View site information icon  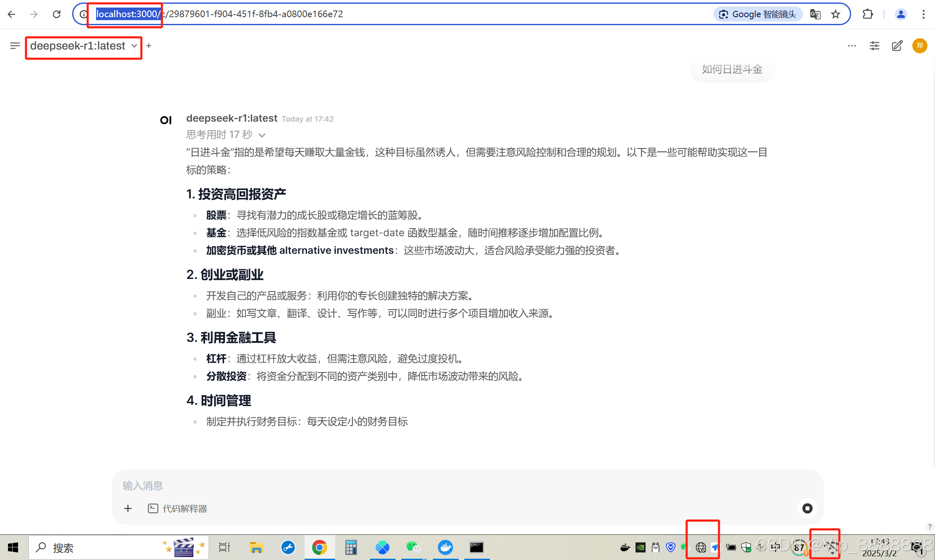coord(83,14)
